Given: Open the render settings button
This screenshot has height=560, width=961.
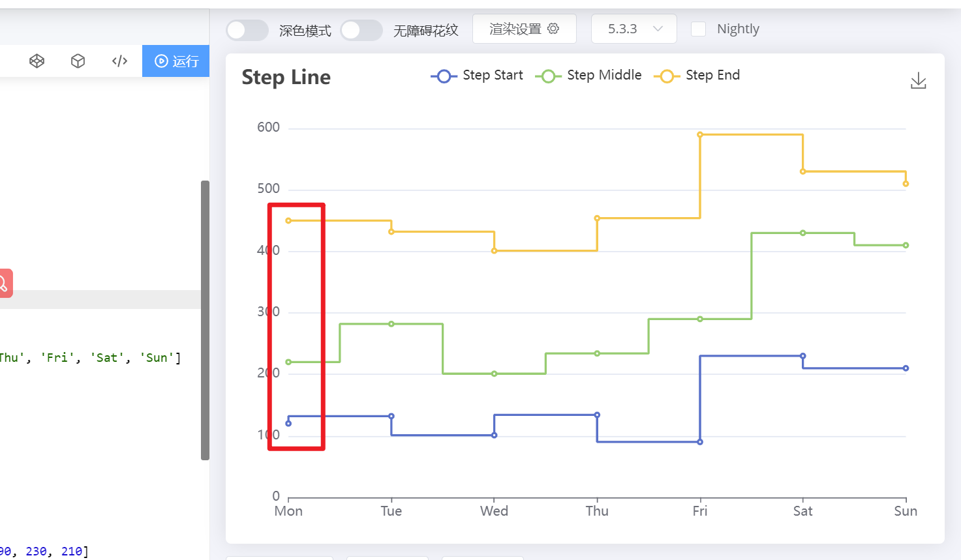Looking at the screenshot, I should click(524, 29).
